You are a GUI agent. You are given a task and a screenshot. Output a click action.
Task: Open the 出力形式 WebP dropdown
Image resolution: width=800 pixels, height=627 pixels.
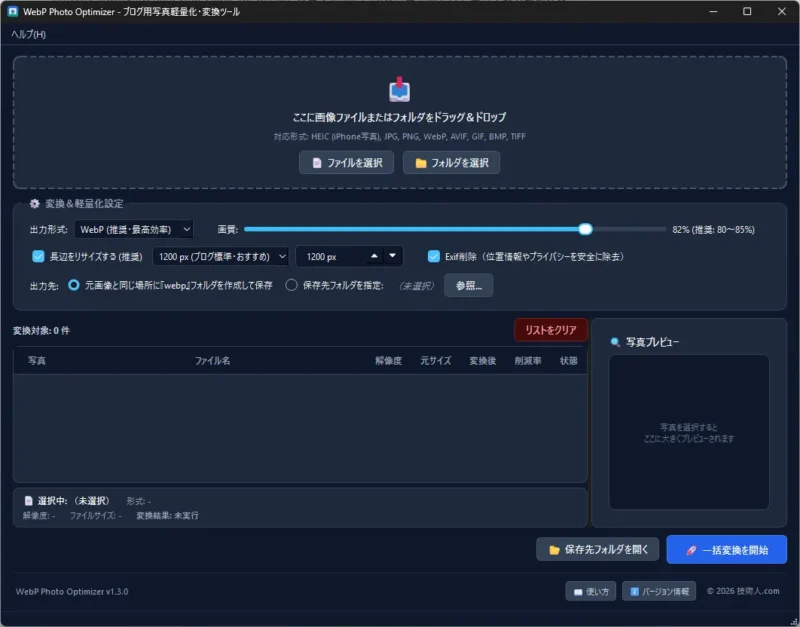[134, 230]
